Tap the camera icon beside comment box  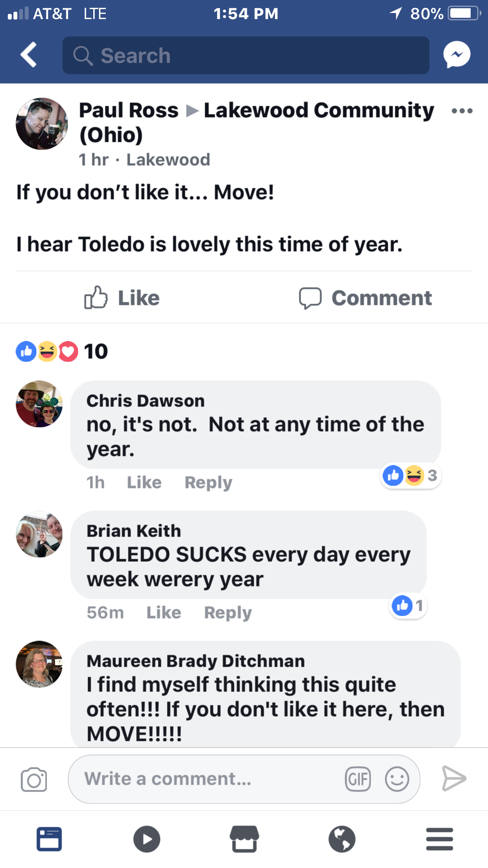pos(34,780)
